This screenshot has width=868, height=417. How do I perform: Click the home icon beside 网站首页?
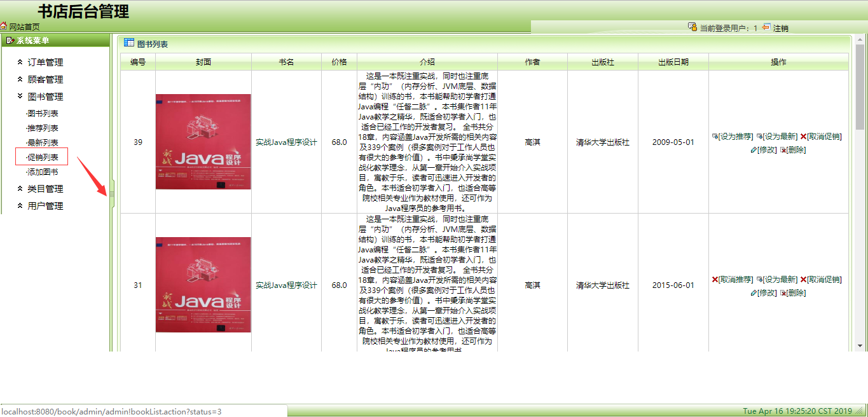4,27
